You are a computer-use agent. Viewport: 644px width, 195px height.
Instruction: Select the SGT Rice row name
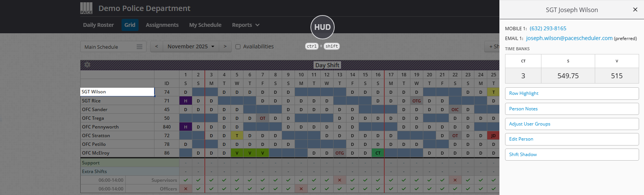pyautogui.click(x=91, y=101)
